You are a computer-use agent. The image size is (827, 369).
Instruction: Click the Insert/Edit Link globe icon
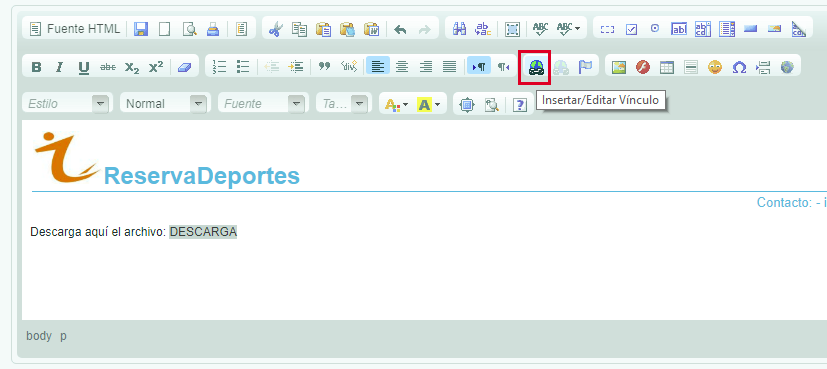pos(536,67)
